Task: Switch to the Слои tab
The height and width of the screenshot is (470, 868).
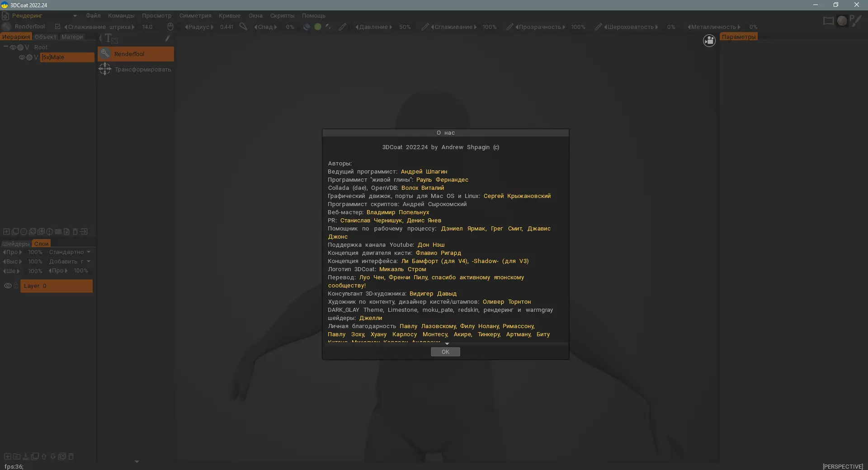Action: point(41,244)
